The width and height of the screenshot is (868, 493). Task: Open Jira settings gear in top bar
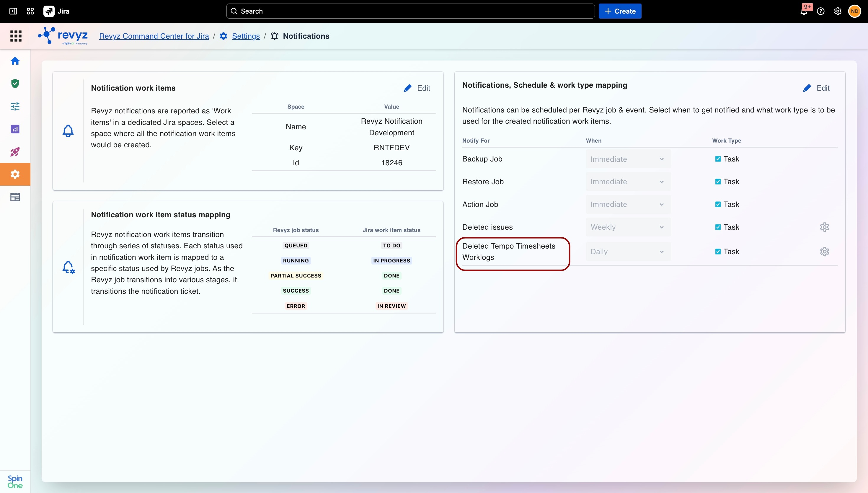pos(838,11)
